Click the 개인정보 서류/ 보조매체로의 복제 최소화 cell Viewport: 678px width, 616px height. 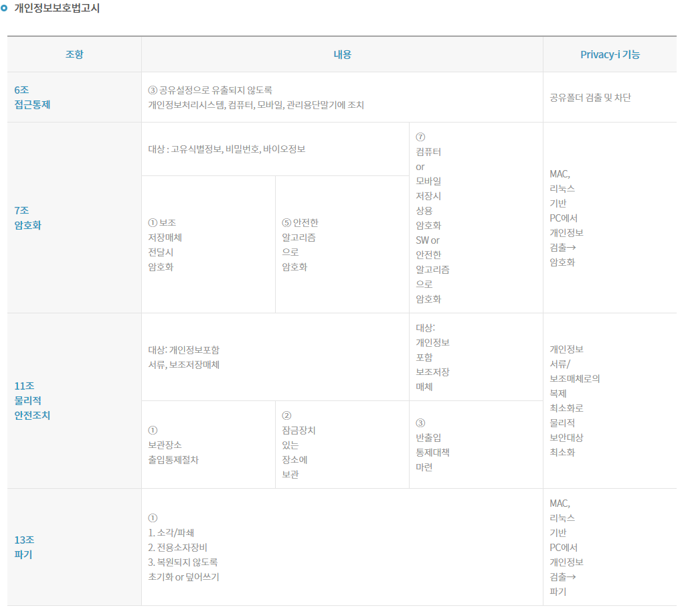pos(610,401)
